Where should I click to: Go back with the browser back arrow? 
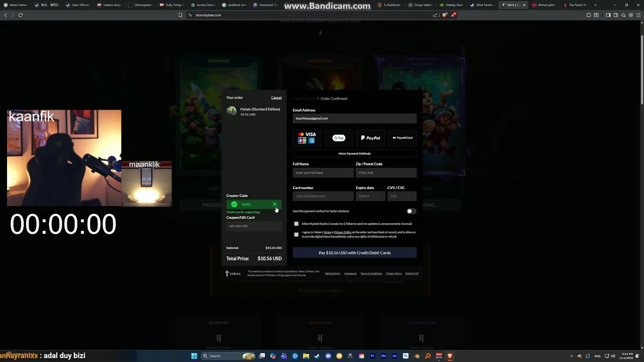tap(6, 15)
